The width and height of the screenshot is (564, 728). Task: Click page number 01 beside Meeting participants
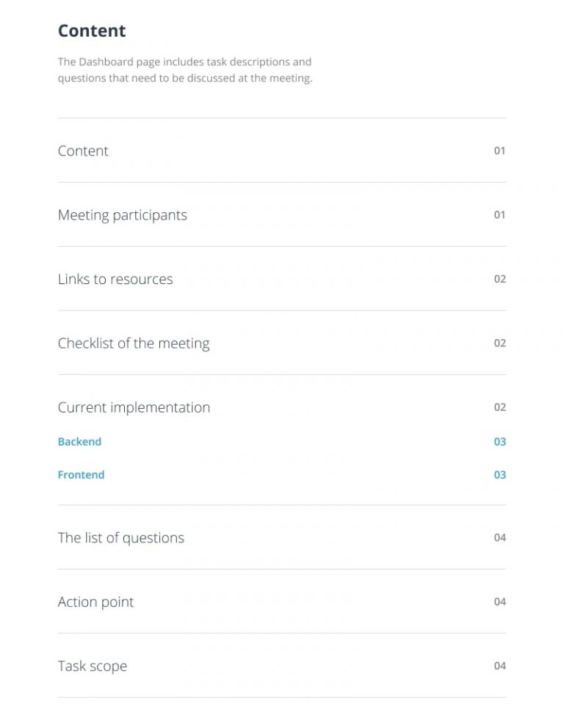coord(499,215)
